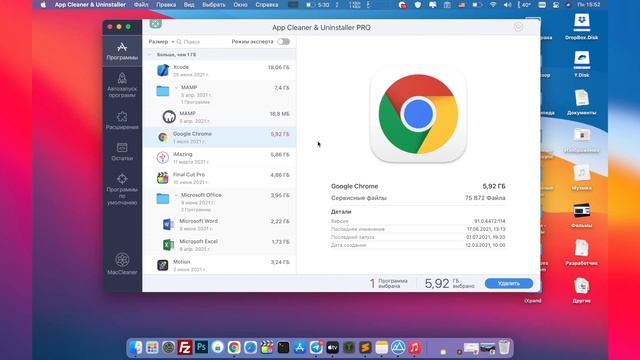Collapse the MAMP folder group
640x360 pixels.
176,87
